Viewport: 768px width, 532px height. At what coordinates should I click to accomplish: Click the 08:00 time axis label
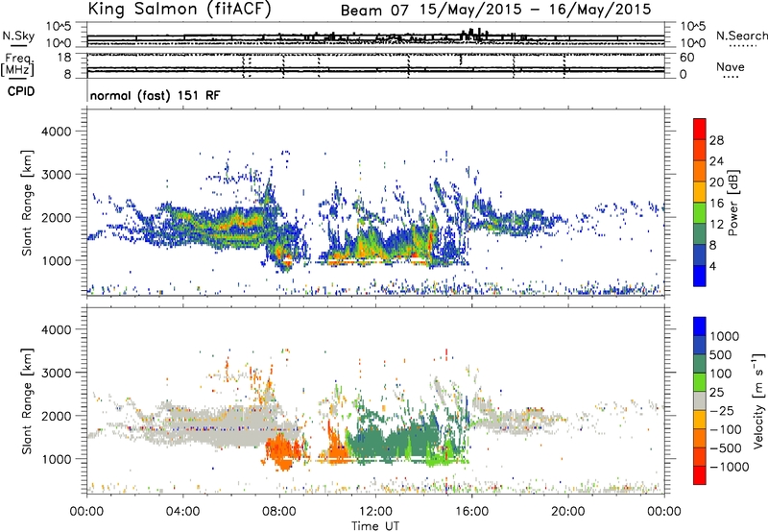[279, 512]
